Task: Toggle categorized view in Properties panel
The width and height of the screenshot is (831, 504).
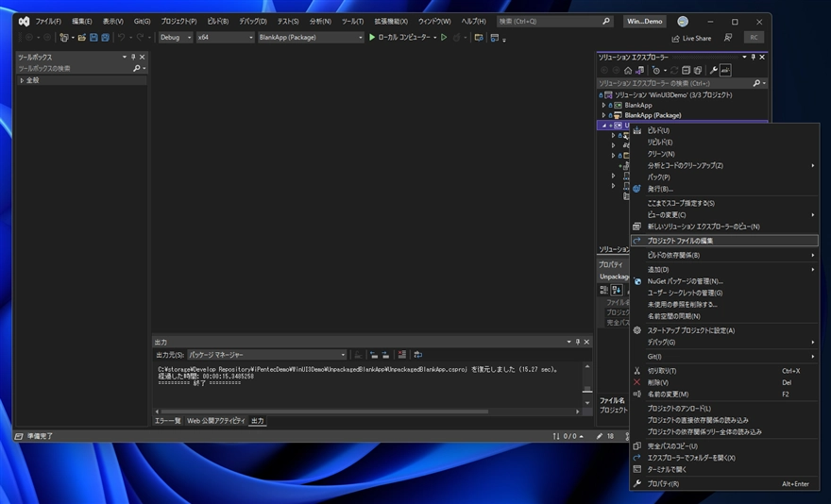Action: (603, 290)
